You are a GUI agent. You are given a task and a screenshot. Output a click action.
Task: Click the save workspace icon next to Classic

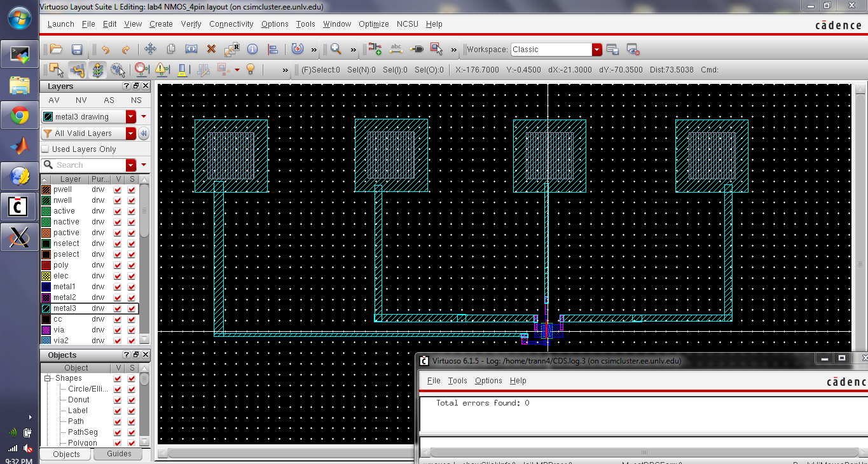612,49
